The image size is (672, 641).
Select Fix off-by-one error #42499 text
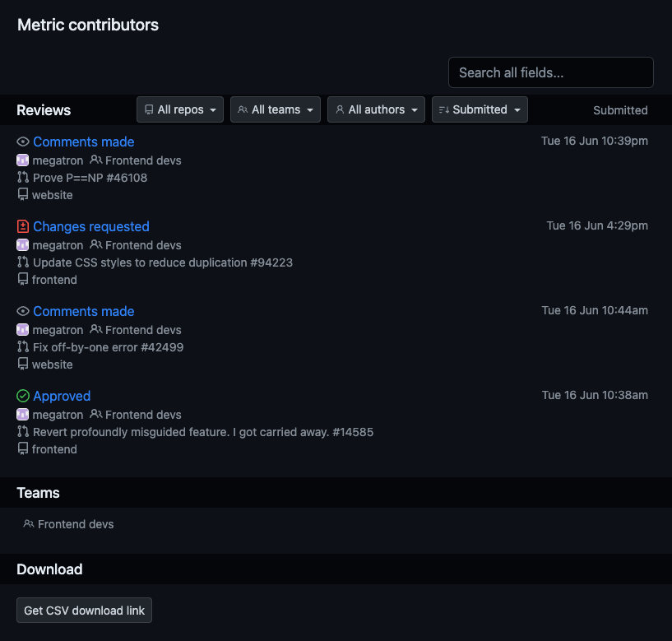pos(108,347)
